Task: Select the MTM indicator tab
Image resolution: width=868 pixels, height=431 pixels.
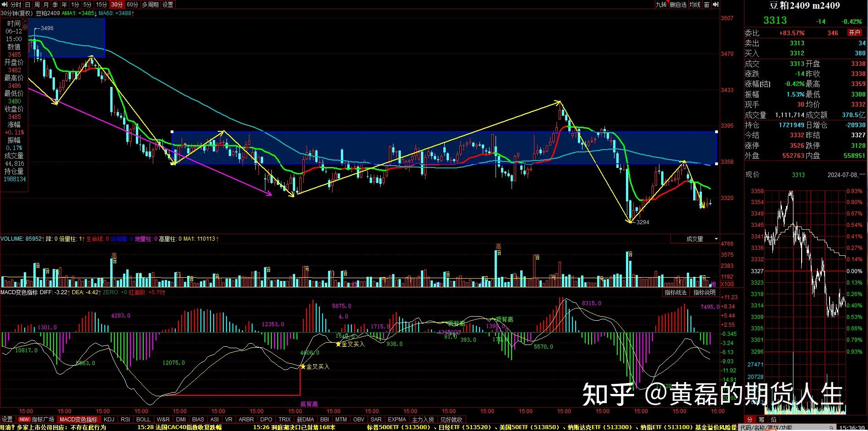Action: (341, 419)
